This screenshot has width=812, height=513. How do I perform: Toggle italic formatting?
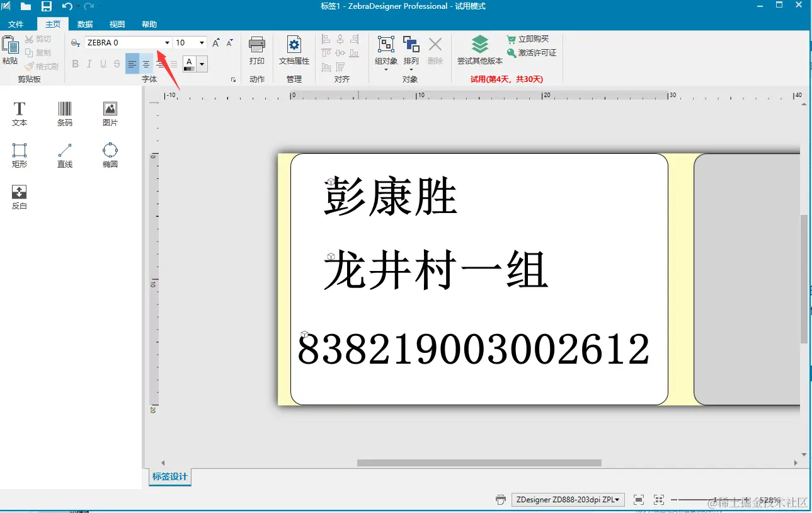tap(89, 64)
